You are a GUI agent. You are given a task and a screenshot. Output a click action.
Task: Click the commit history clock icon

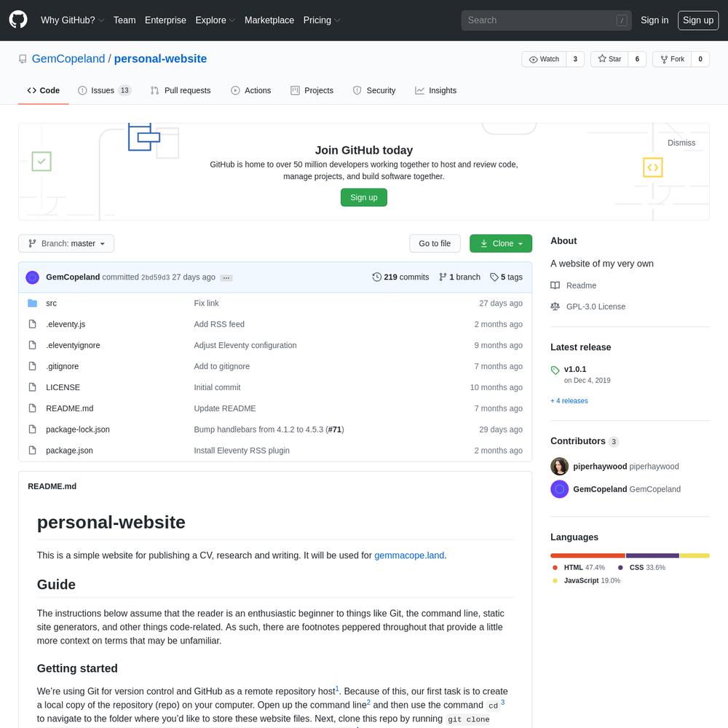pyautogui.click(x=376, y=277)
